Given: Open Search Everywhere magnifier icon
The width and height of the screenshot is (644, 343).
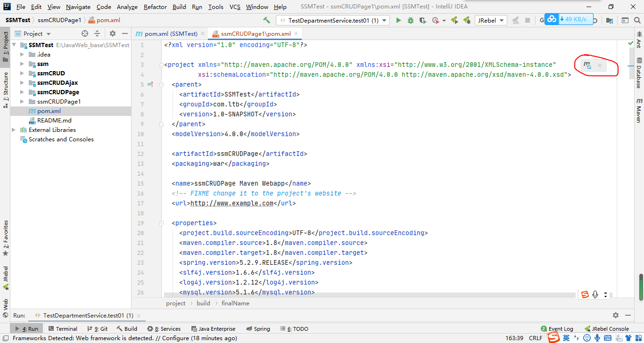Looking at the screenshot, I should pyautogui.click(x=637, y=20).
